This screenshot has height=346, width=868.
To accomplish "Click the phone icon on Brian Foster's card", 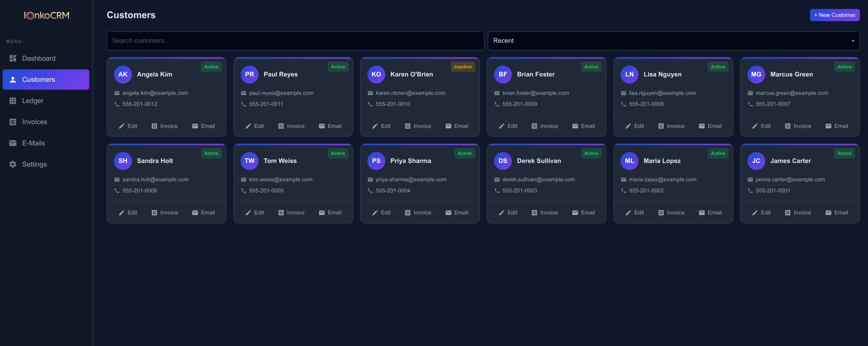I will [497, 104].
